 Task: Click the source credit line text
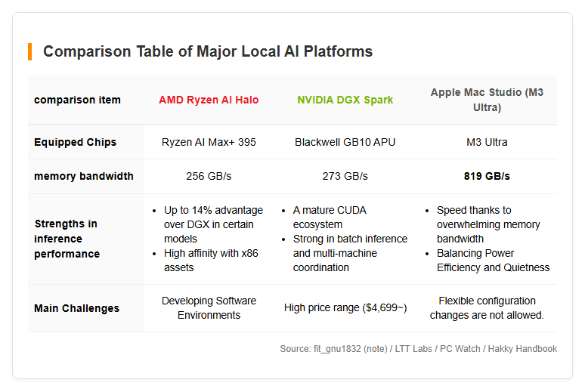coord(418,349)
